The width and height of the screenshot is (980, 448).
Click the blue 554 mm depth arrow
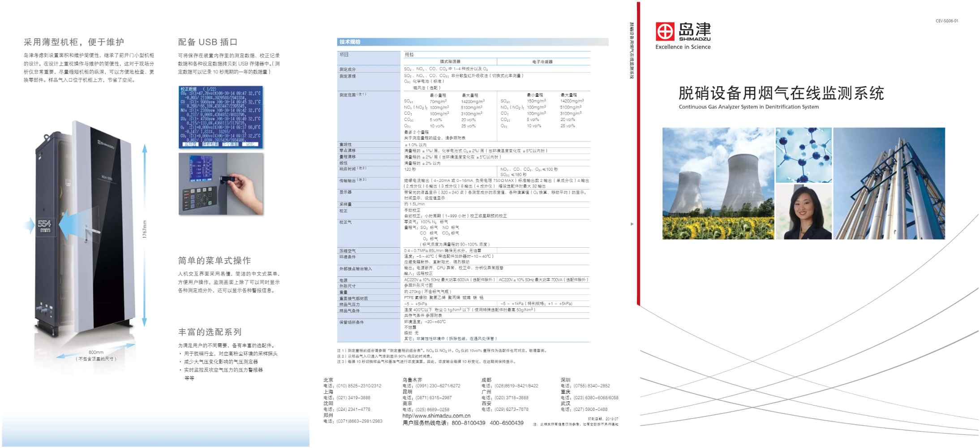pyautogui.click(x=71, y=224)
